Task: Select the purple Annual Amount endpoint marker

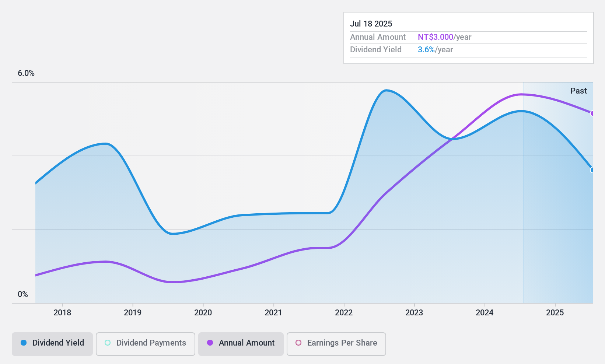Action: pyautogui.click(x=592, y=113)
